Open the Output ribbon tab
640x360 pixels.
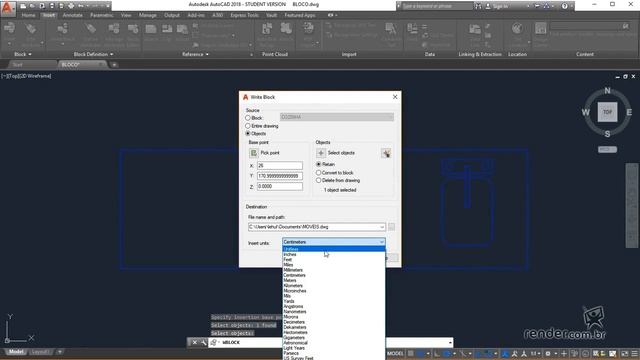click(172, 15)
